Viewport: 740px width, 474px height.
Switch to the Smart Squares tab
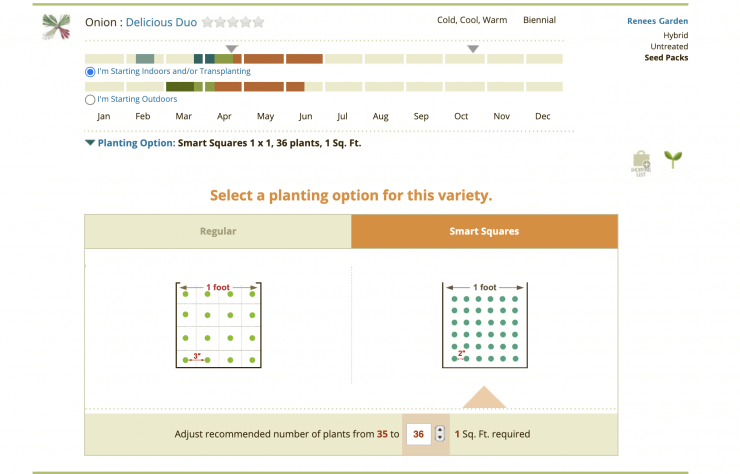coord(484,231)
